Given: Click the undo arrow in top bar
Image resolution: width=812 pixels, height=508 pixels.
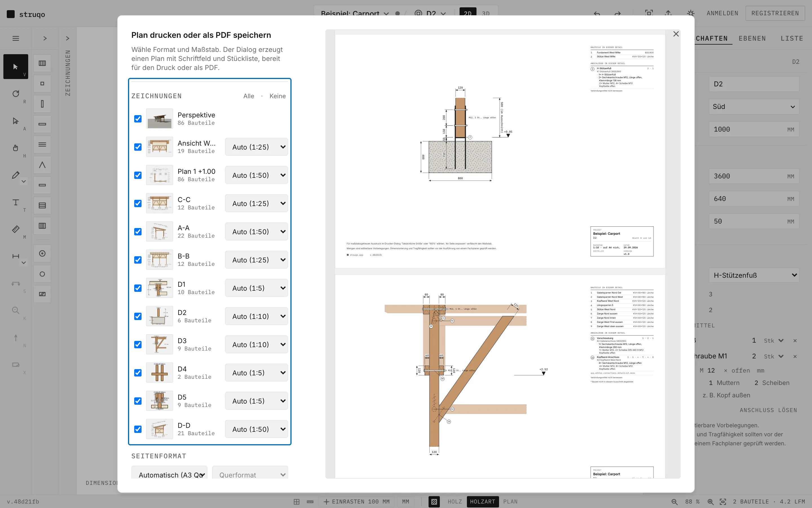Looking at the screenshot, I should [x=597, y=14].
